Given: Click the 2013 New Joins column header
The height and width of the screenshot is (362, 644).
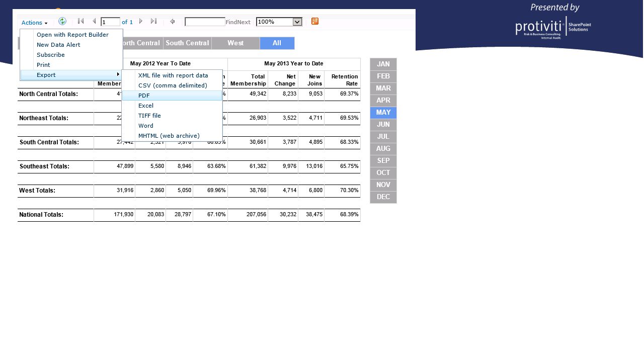Looking at the screenshot, I should (x=314, y=80).
